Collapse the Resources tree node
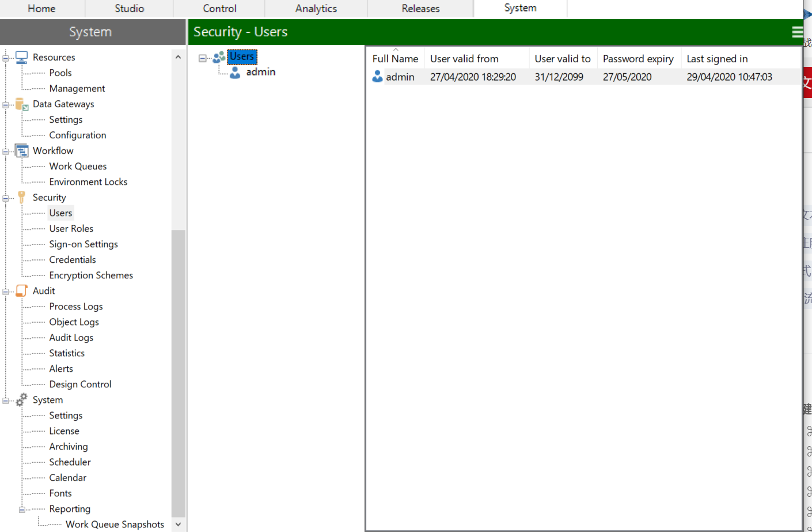This screenshot has width=812, height=532. (x=6, y=58)
